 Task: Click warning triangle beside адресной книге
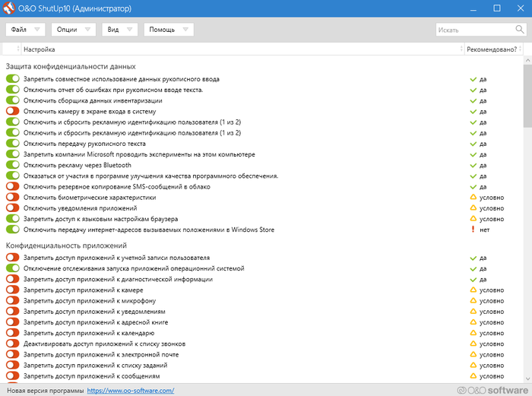pyautogui.click(x=473, y=322)
